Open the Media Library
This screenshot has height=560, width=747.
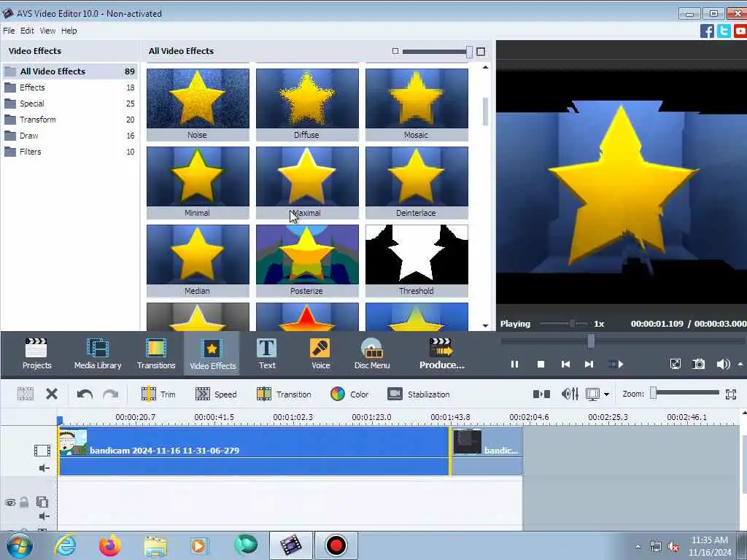98,354
